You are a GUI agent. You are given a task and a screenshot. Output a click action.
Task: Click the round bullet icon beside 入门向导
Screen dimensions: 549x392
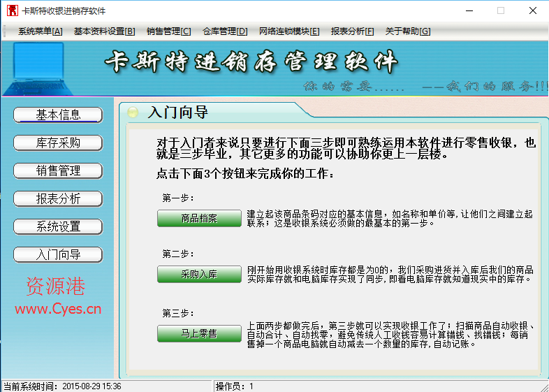click(133, 112)
